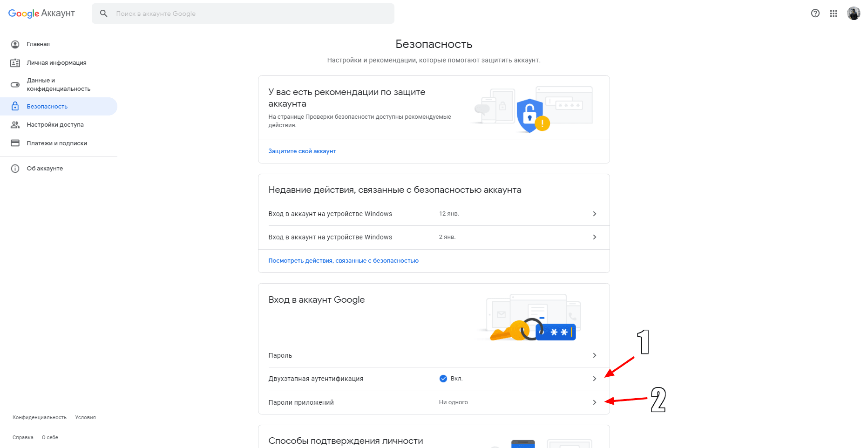Expand the 12 янв. Windows sign-in entry
The image size is (868, 448).
click(x=594, y=214)
